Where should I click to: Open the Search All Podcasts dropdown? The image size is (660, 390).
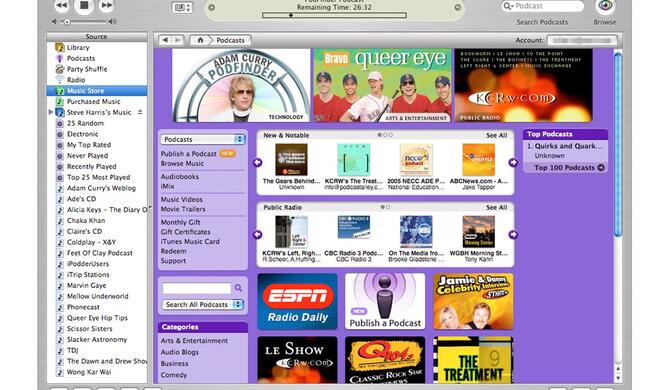click(203, 305)
